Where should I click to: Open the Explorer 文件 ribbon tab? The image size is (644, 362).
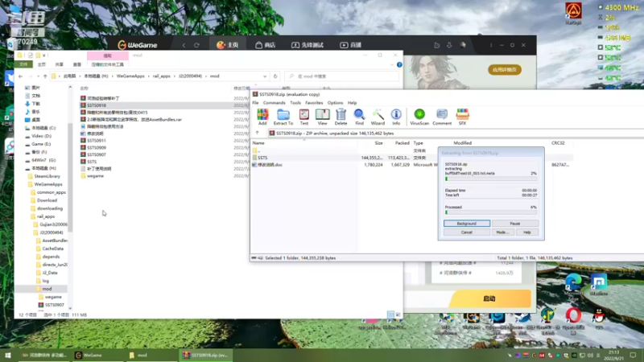tap(23, 65)
